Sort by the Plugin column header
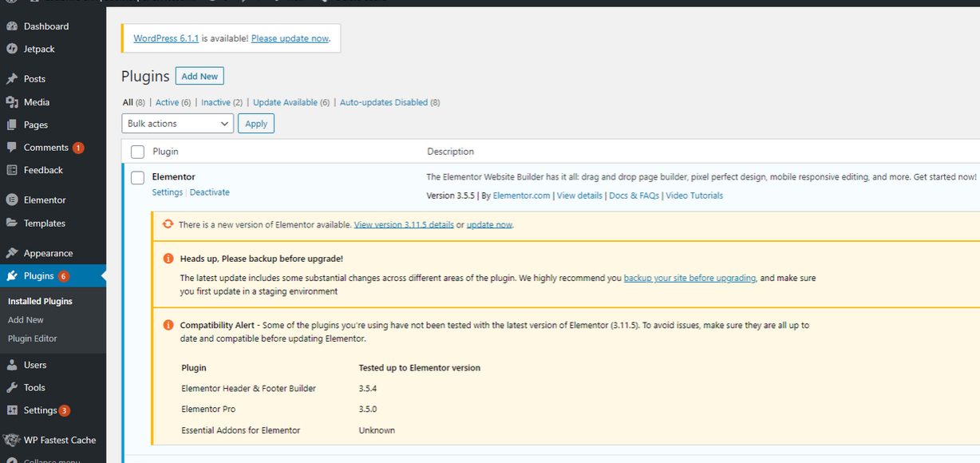The height and width of the screenshot is (463, 980). [165, 152]
